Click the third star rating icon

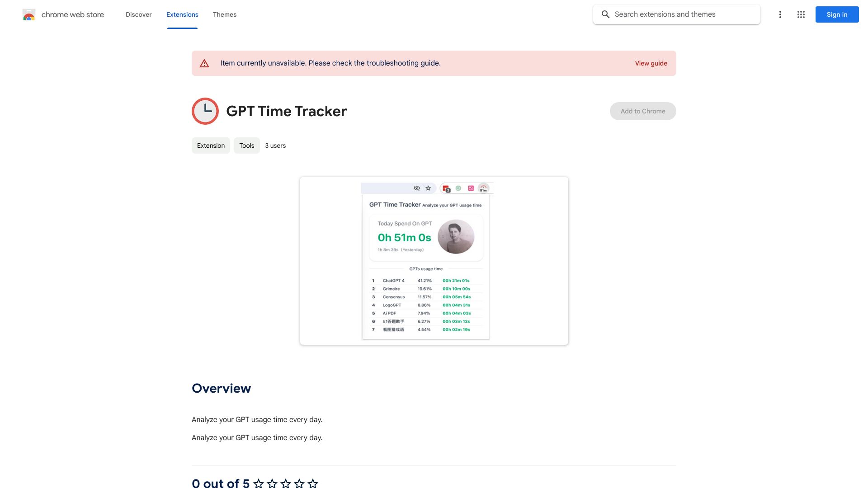[285, 483]
